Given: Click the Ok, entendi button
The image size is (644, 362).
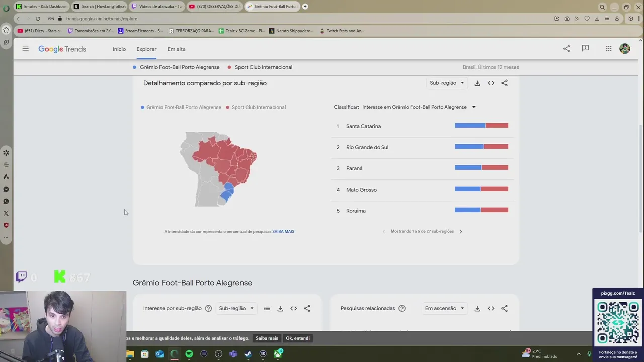Looking at the screenshot, I should click(298, 338).
